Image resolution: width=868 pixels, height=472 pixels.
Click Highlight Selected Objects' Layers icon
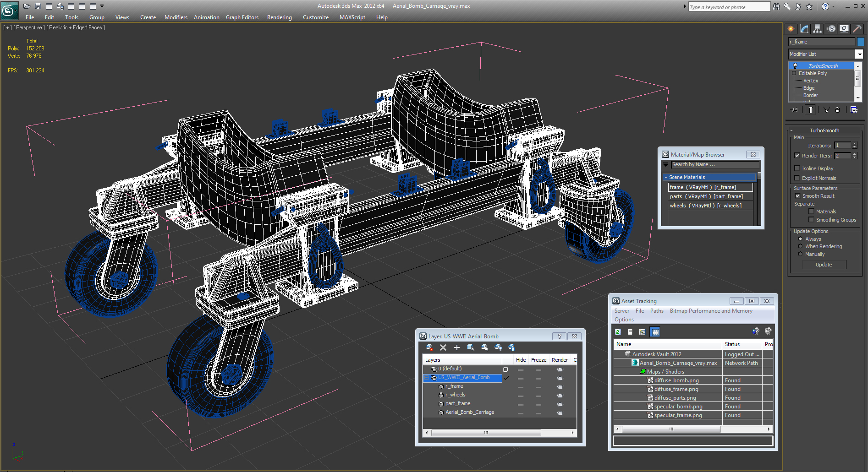coord(484,348)
